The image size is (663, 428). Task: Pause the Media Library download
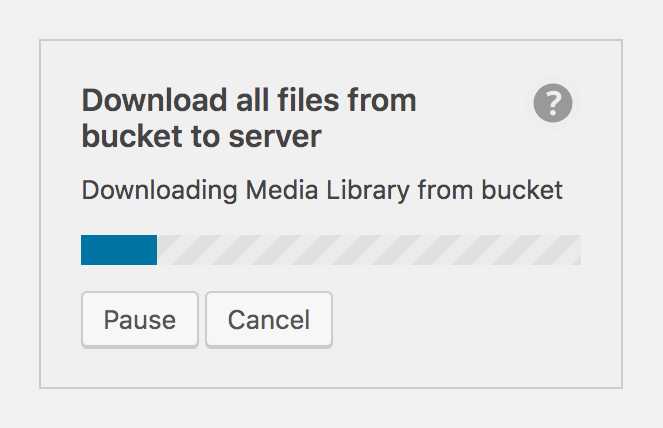pos(140,320)
